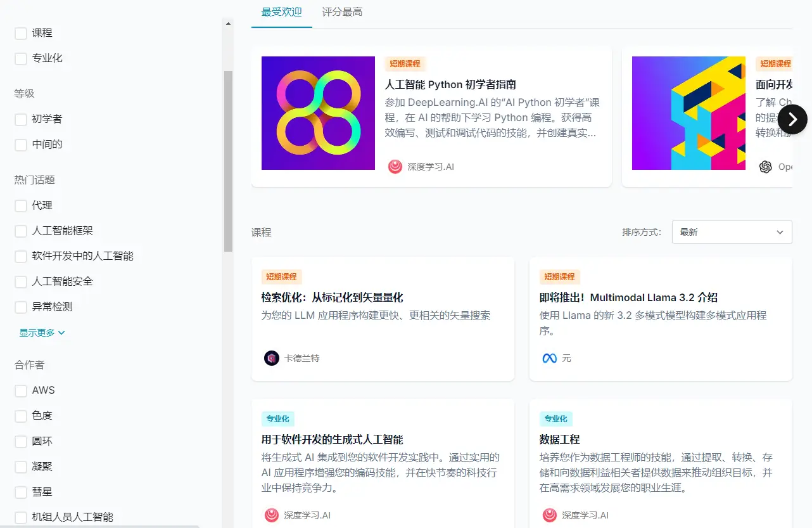Click the next carousel arrow button
This screenshot has height=528, width=812.
click(792, 119)
